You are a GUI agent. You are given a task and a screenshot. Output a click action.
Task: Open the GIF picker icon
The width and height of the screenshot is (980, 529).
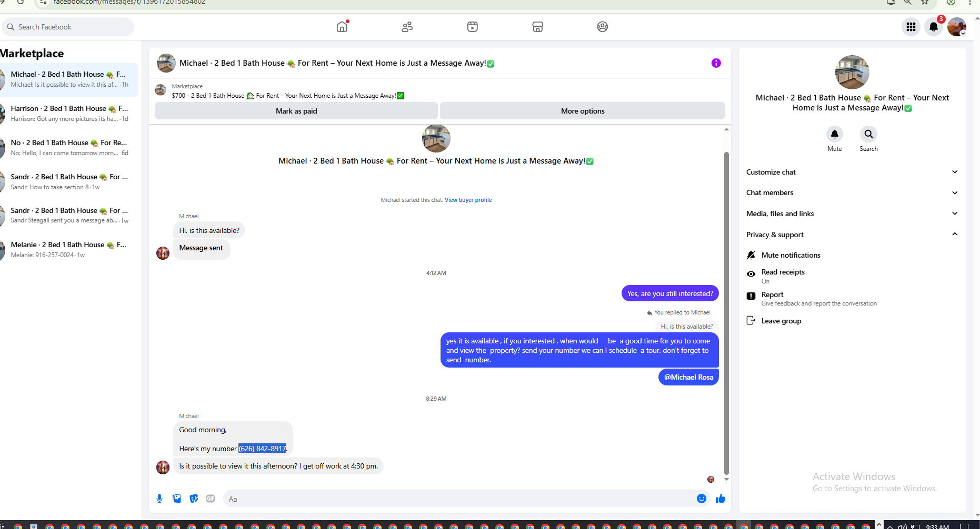(x=211, y=499)
